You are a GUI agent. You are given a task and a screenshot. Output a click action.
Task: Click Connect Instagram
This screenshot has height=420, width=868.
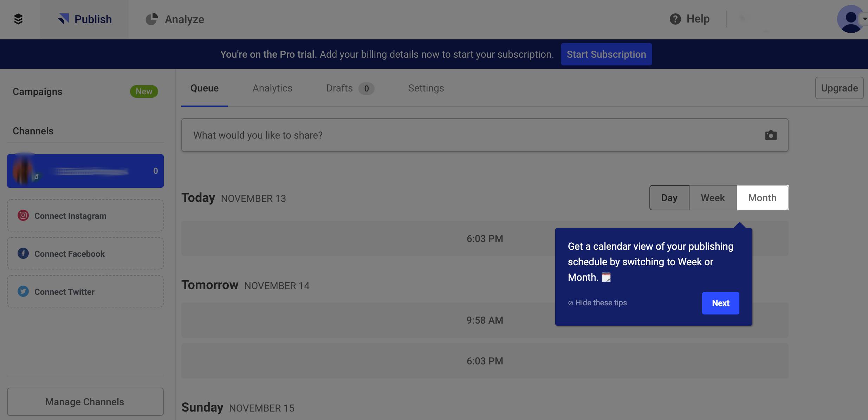[85, 215]
